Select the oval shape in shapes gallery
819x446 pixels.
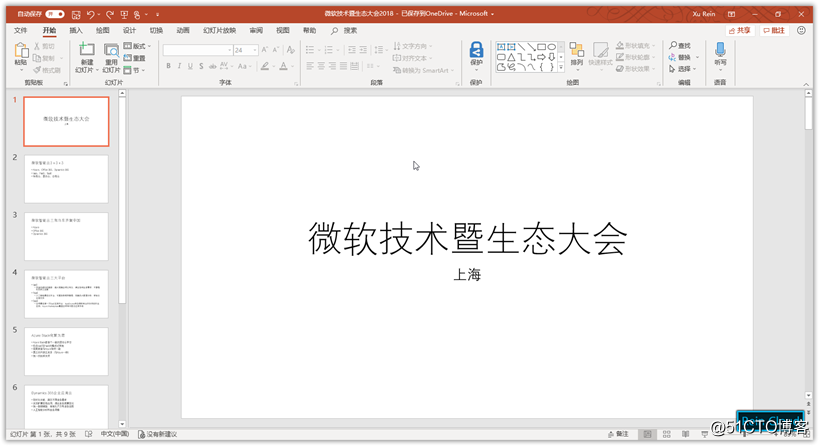552,47
